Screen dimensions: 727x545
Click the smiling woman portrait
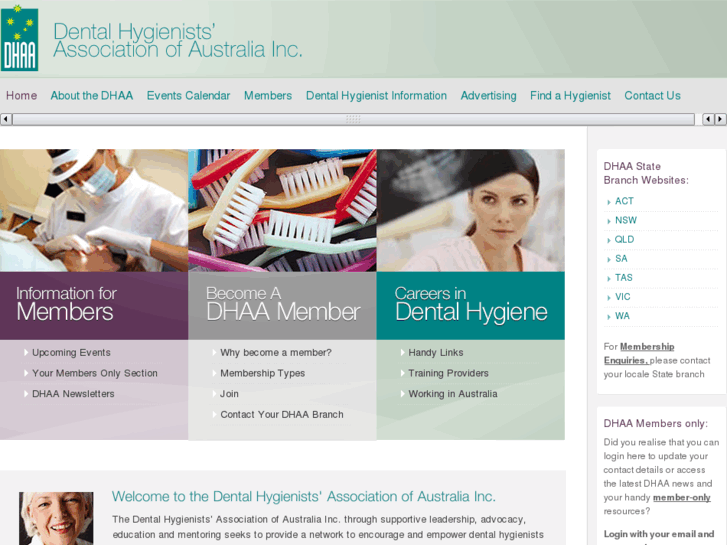(56, 518)
